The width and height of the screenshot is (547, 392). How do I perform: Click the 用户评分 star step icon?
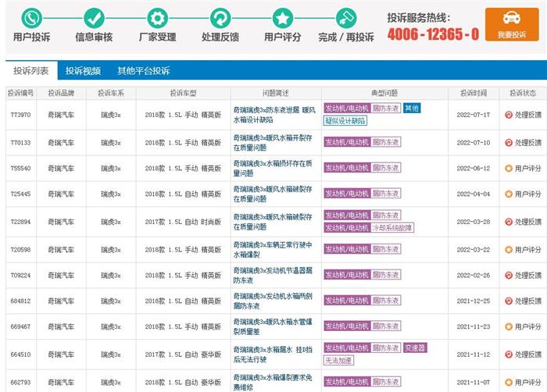(x=283, y=18)
